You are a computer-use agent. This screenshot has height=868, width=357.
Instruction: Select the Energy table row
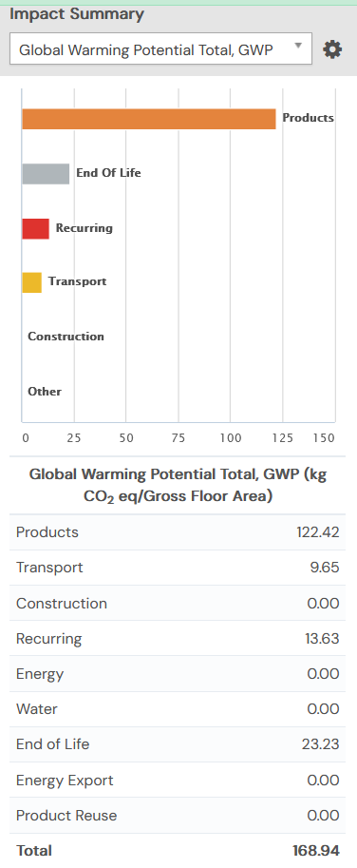click(178, 674)
